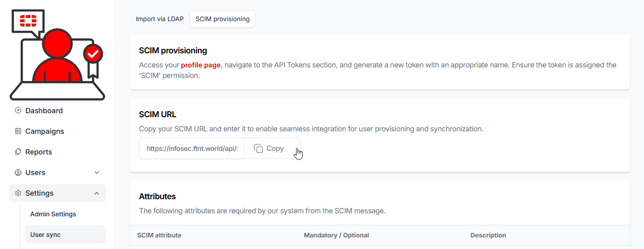Click the Mandatory / Optional column header
The height and width of the screenshot is (249, 644).
click(336, 235)
